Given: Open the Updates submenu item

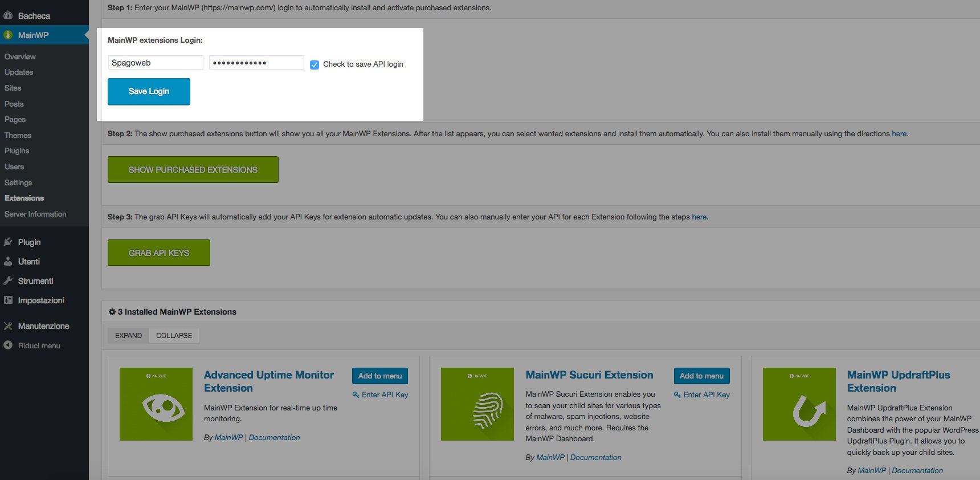Looking at the screenshot, I should (x=19, y=72).
